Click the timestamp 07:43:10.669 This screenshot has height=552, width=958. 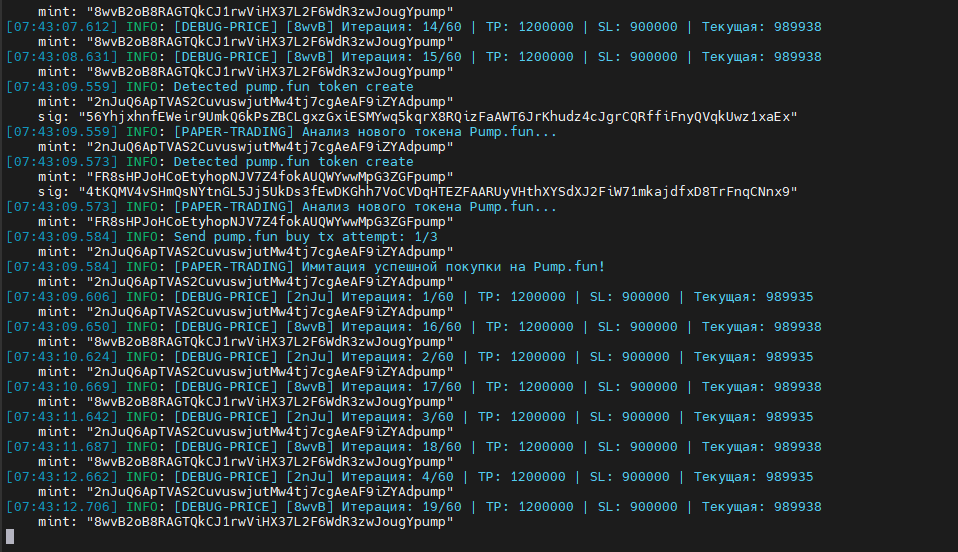[x=61, y=386]
